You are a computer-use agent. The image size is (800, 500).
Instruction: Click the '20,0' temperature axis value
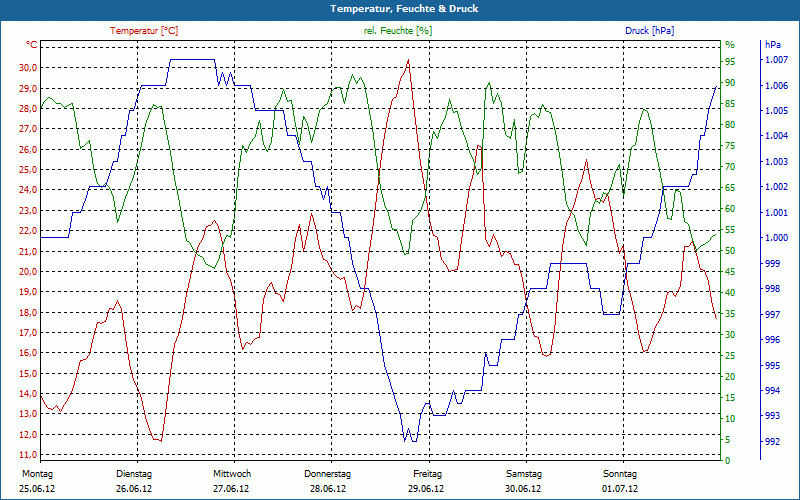click(x=29, y=271)
